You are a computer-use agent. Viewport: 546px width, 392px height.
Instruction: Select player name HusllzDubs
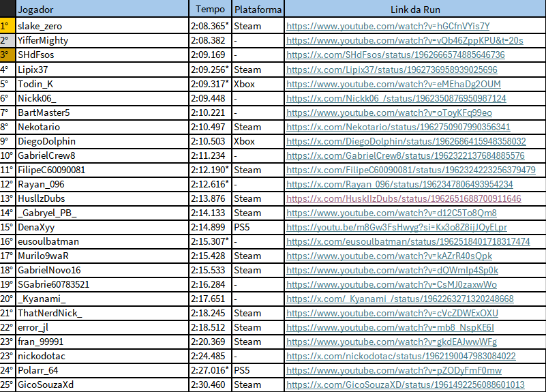tap(42, 198)
